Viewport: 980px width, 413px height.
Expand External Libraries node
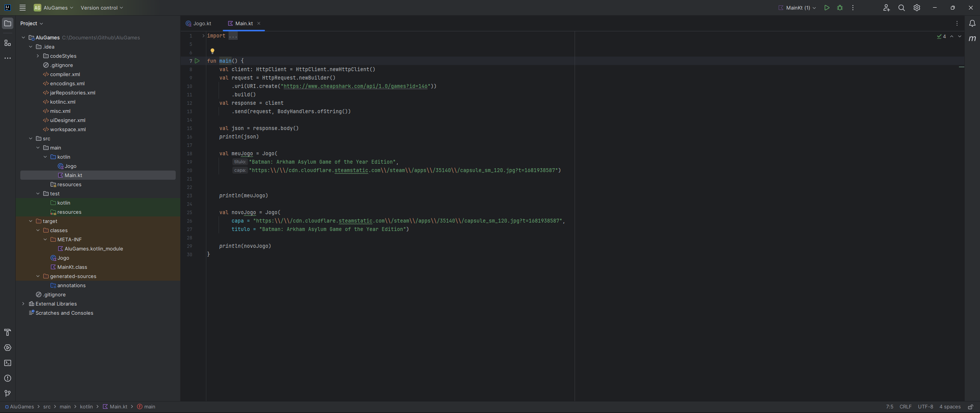click(23, 304)
